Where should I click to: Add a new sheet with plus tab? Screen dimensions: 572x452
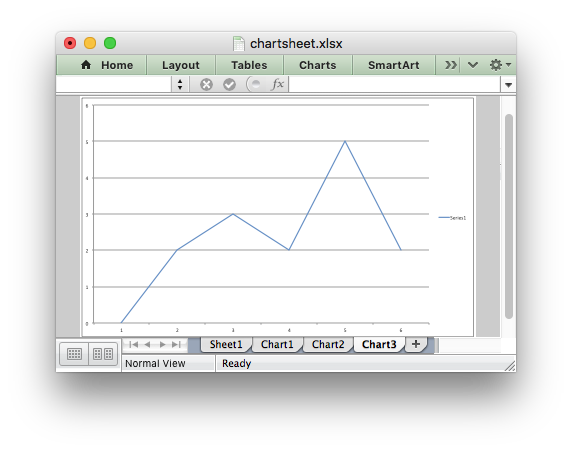click(416, 344)
